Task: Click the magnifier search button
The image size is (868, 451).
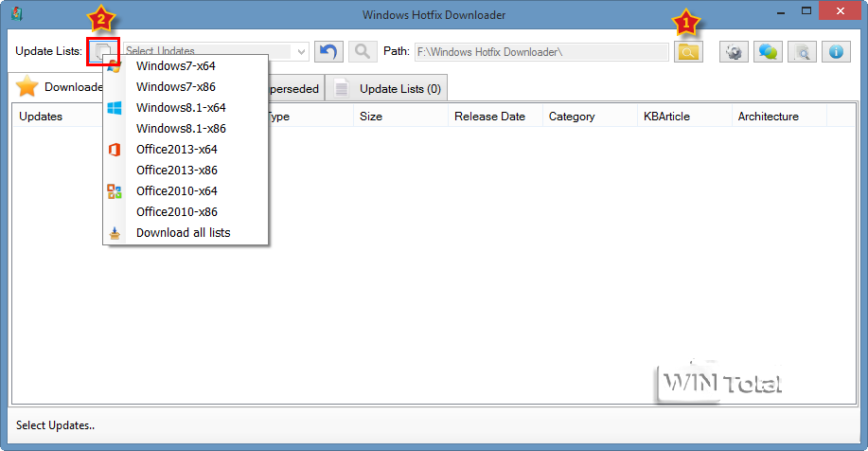Action: pos(363,52)
